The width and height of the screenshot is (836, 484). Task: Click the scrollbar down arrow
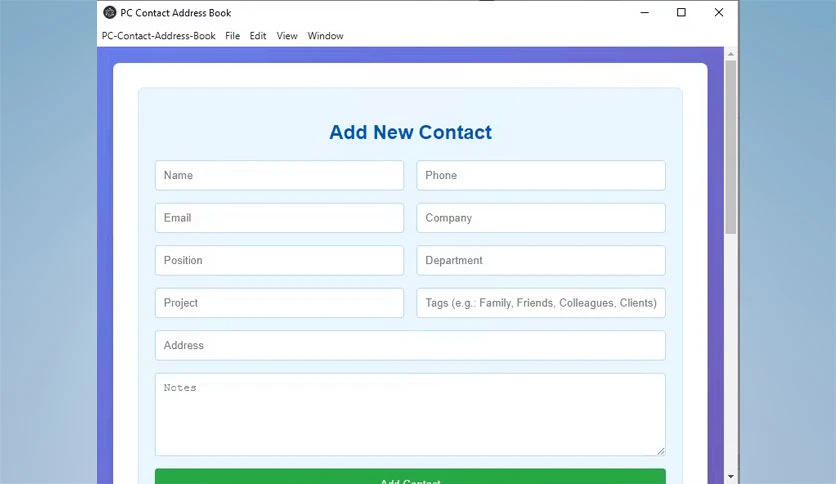pyautogui.click(x=730, y=477)
